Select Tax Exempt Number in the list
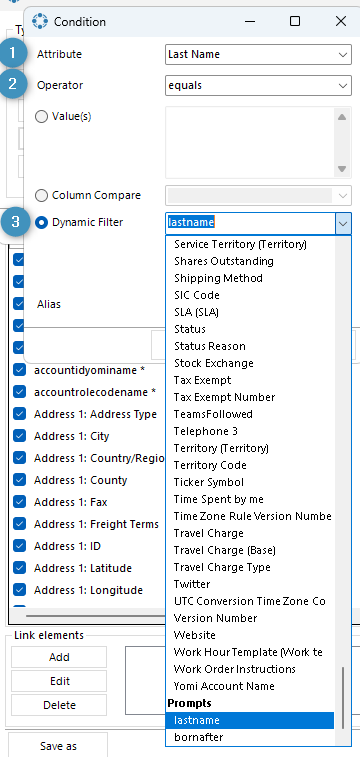 tap(224, 397)
